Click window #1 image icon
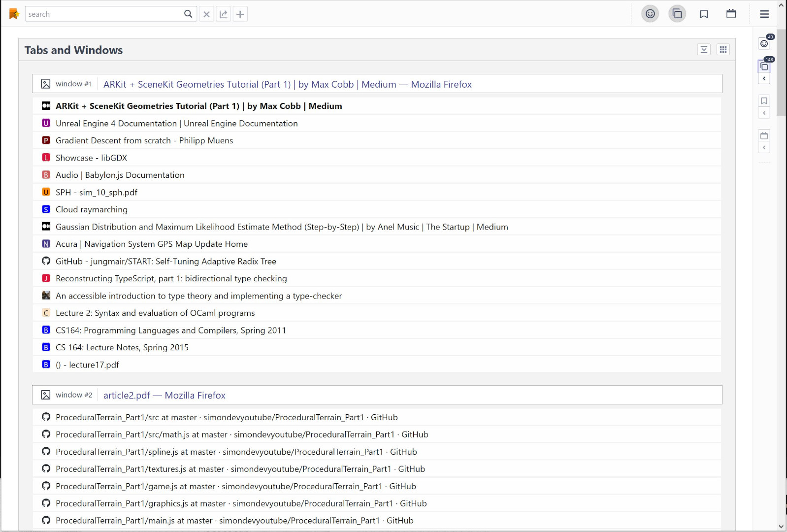 pos(46,84)
